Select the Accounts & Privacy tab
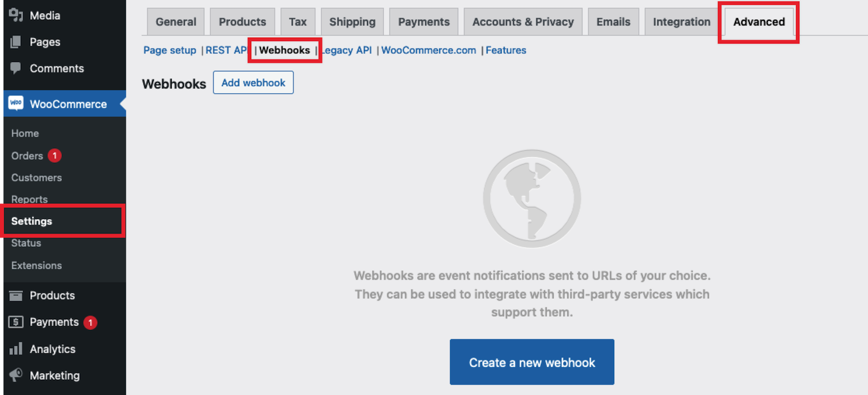868x395 pixels. click(523, 21)
